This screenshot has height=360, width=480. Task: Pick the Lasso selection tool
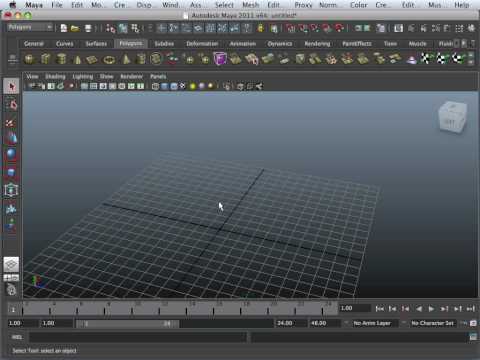(x=11, y=105)
